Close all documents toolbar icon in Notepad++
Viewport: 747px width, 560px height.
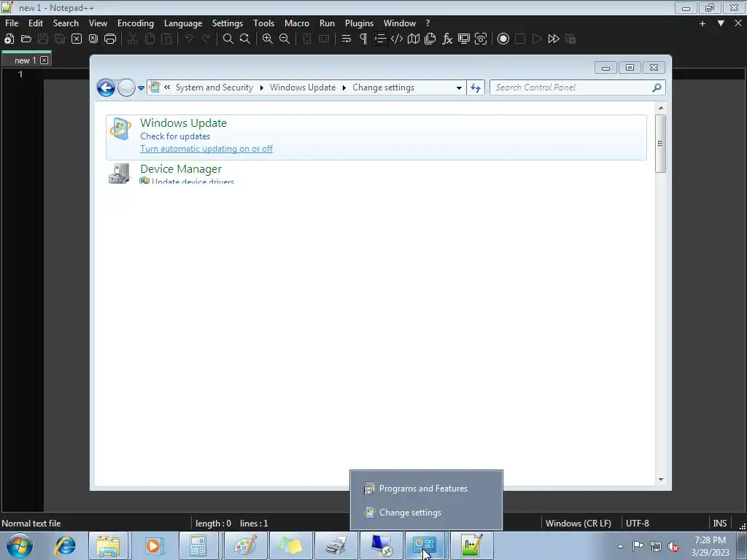pos(93,39)
